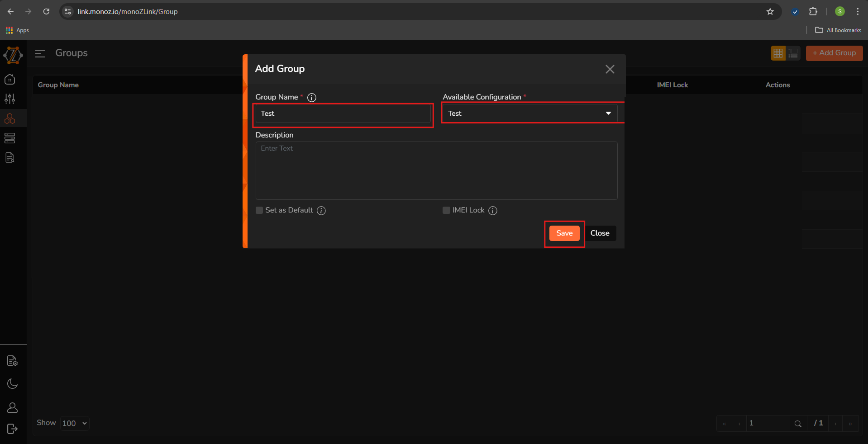Viewport: 868px width, 444px height.
Task: Collapse the hamburger sidebar menu
Action: tap(40, 53)
